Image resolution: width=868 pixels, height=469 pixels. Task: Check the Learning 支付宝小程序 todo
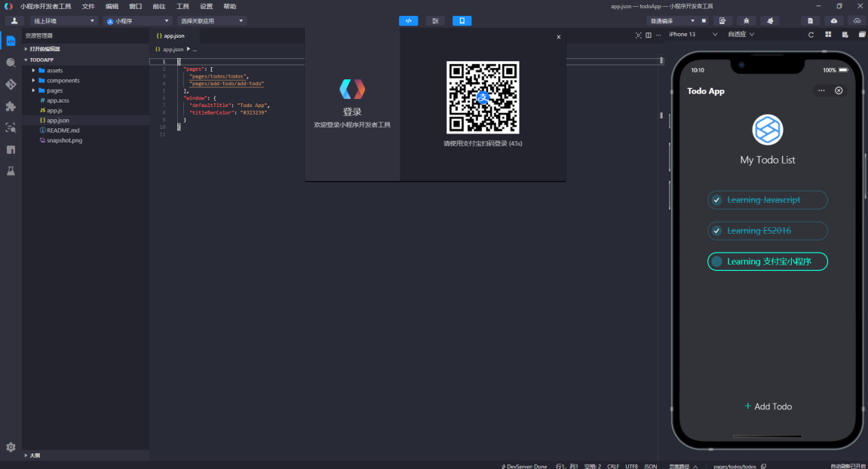click(717, 262)
